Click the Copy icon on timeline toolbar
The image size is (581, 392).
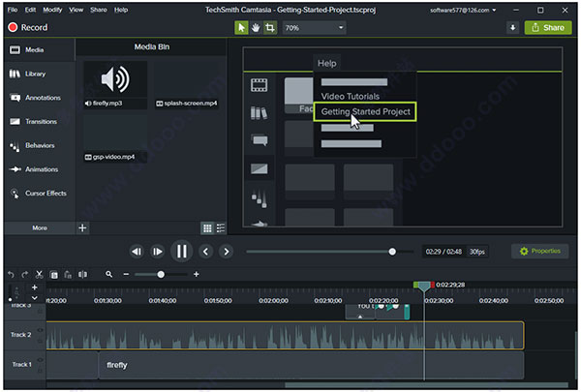point(54,275)
